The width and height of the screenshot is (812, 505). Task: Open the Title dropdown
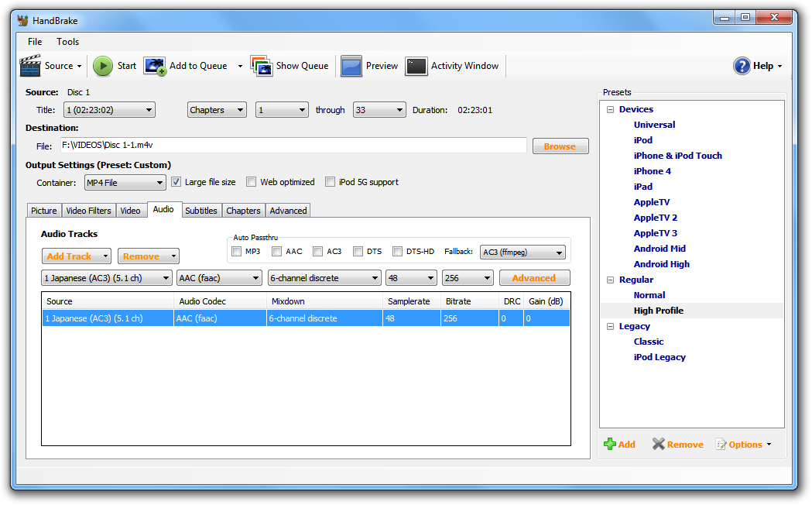point(109,110)
